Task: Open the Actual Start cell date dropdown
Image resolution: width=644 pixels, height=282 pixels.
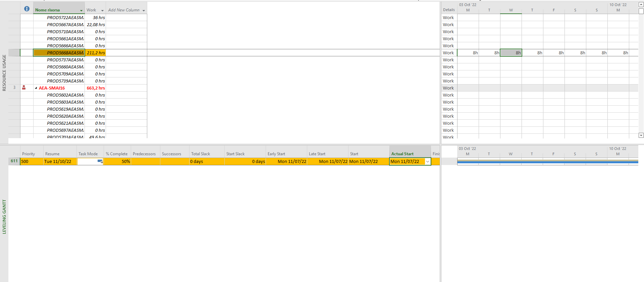Action: 428,162
